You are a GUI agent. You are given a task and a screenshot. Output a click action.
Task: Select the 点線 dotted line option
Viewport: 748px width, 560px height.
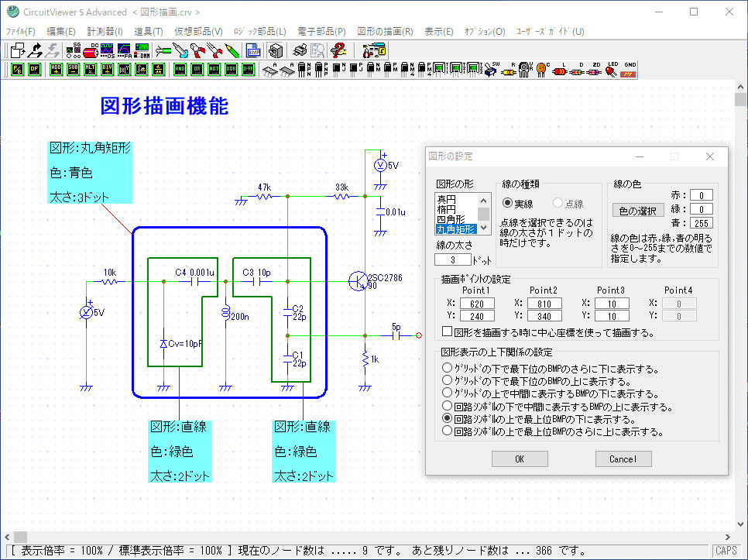tap(568, 204)
